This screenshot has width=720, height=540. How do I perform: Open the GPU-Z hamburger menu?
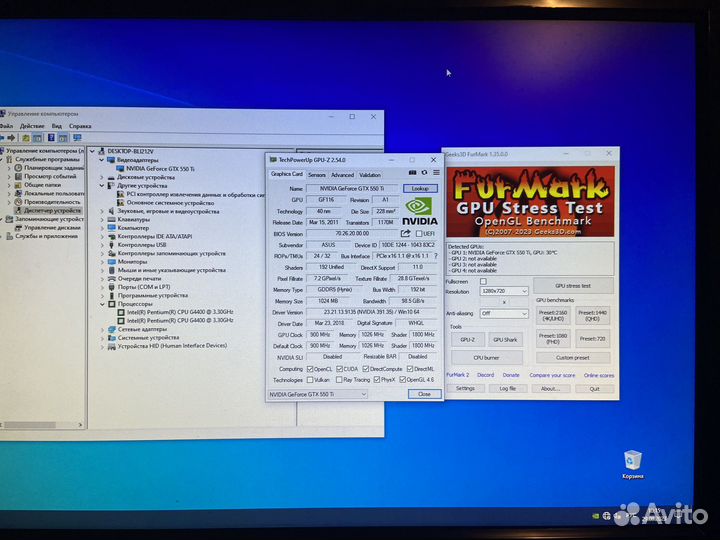[x=436, y=173]
